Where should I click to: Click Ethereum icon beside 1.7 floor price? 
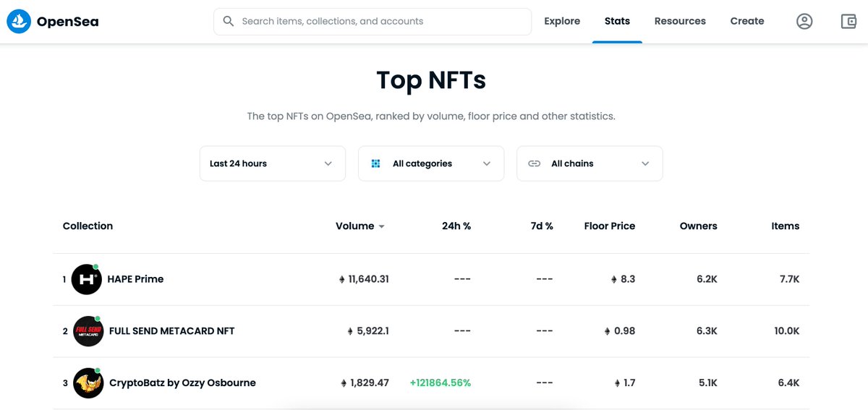(x=617, y=383)
